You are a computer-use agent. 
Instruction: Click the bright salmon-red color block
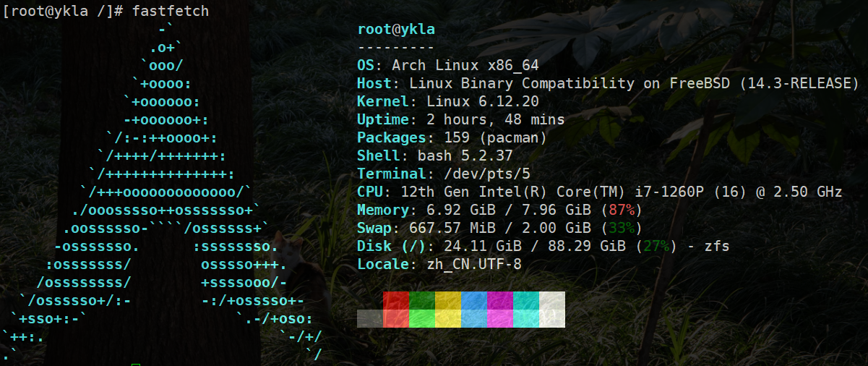point(395,318)
